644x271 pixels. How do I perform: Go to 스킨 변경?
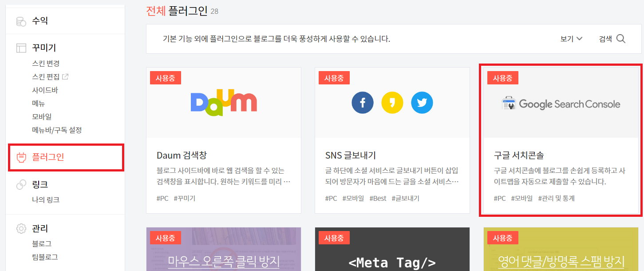click(46, 64)
